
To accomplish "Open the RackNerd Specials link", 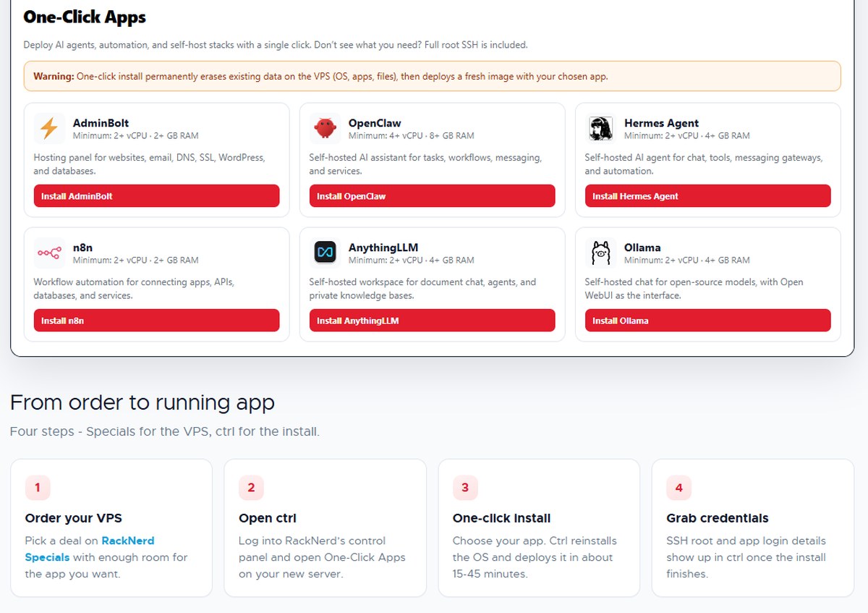I will pyautogui.click(x=90, y=549).
